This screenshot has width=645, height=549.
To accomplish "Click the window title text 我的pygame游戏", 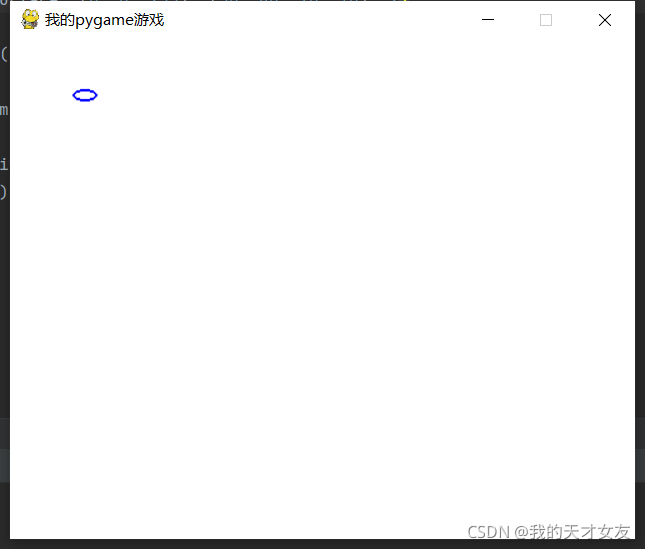I will pos(104,20).
